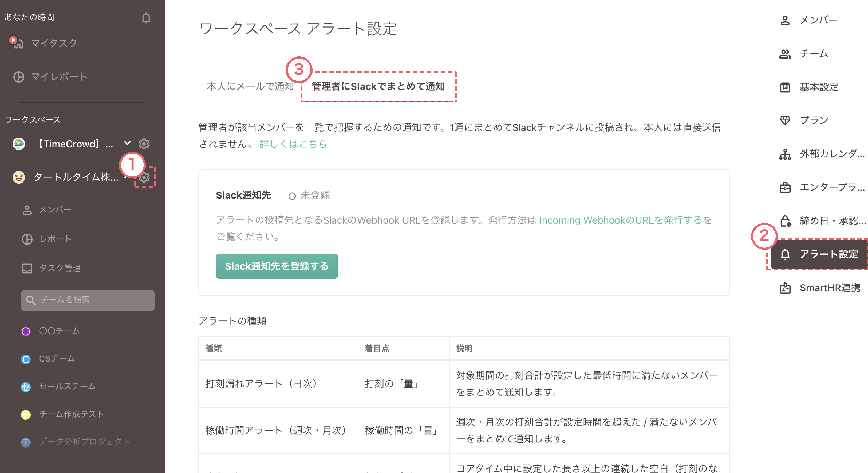Open settings gear for タートルタイム株 workspace
This screenshot has width=868, height=473.
144,177
